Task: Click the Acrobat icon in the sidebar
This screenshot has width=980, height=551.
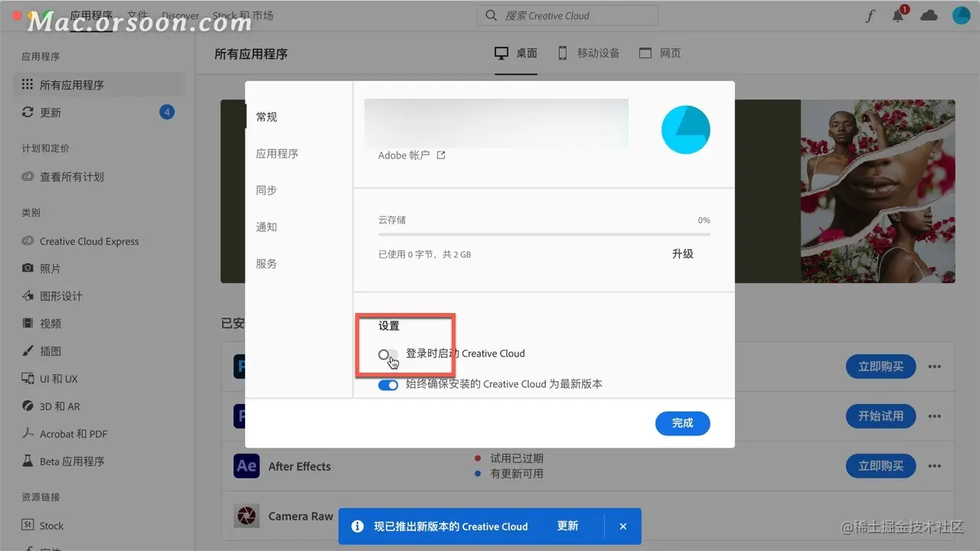Action: pyautogui.click(x=28, y=434)
